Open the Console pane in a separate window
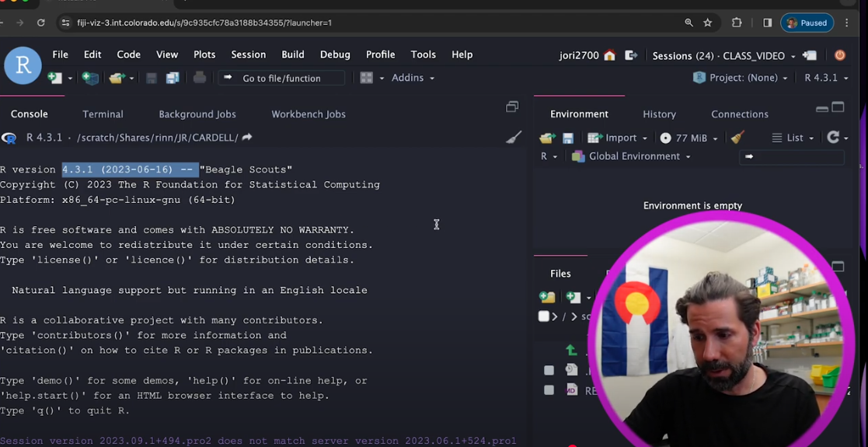This screenshot has width=868, height=447. (512, 107)
